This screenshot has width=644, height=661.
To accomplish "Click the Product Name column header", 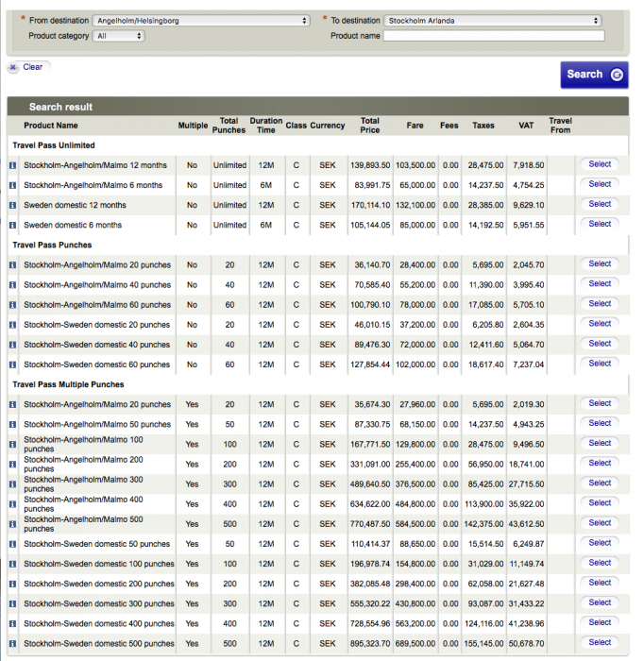I will 51,126.
